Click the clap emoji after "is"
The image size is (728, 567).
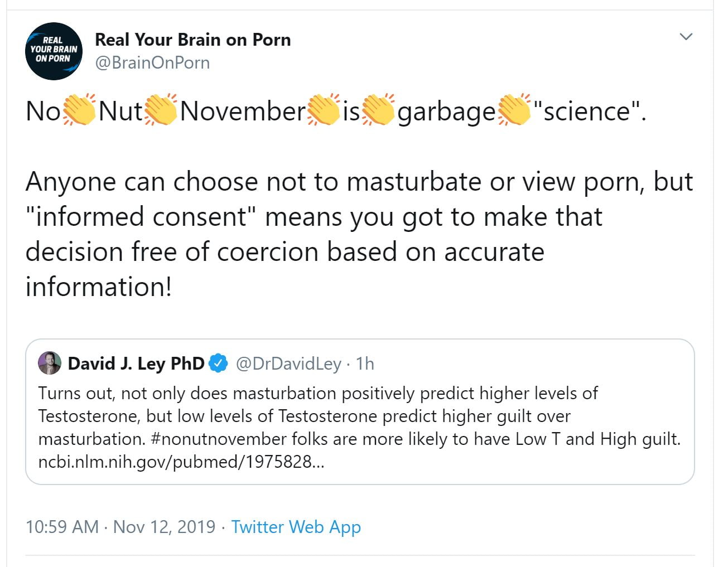(379, 110)
